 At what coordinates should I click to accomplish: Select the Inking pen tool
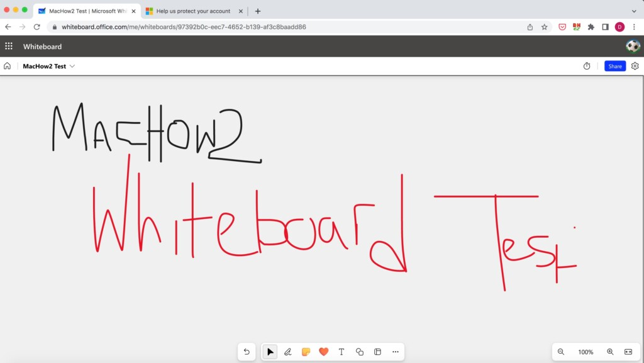click(x=287, y=352)
